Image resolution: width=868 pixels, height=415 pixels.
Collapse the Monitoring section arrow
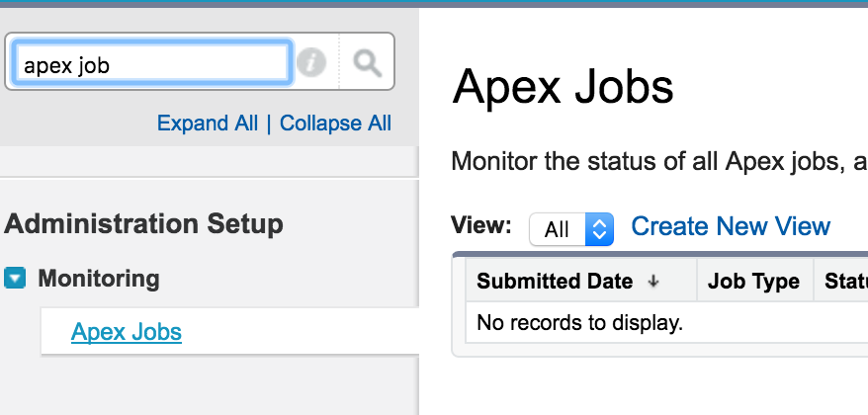[15, 279]
